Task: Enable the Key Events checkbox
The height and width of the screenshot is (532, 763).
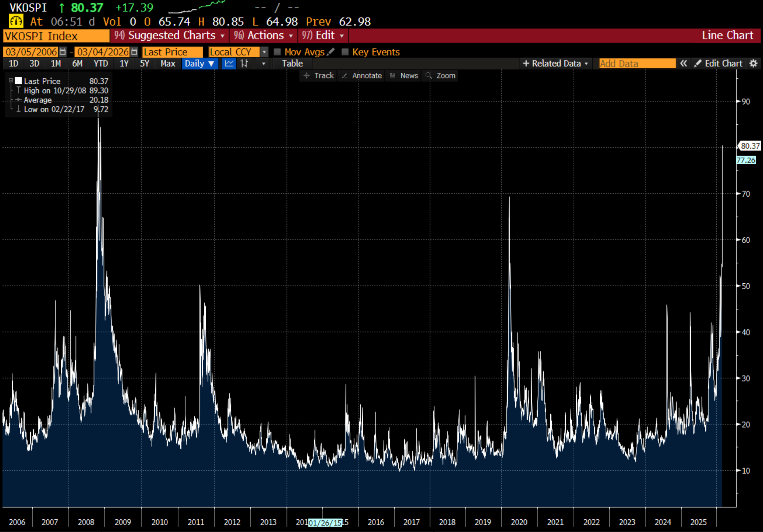Action: pyautogui.click(x=345, y=52)
